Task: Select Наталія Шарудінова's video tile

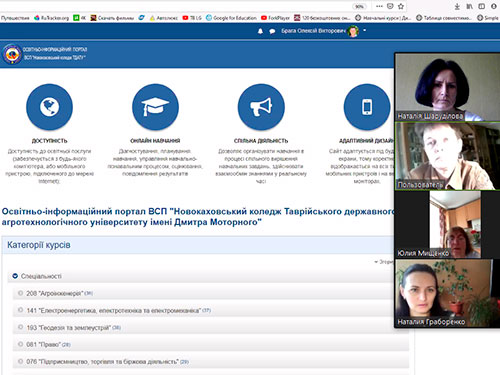Action: (x=448, y=87)
